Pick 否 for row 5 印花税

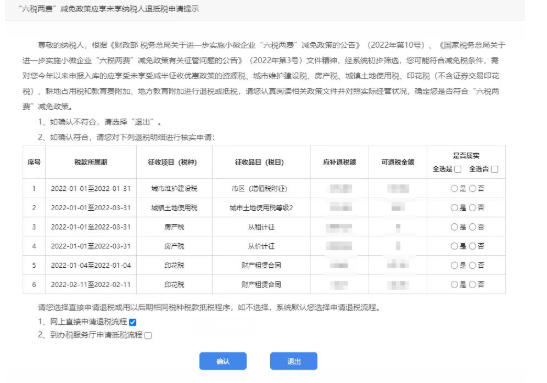pyautogui.click(x=472, y=265)
